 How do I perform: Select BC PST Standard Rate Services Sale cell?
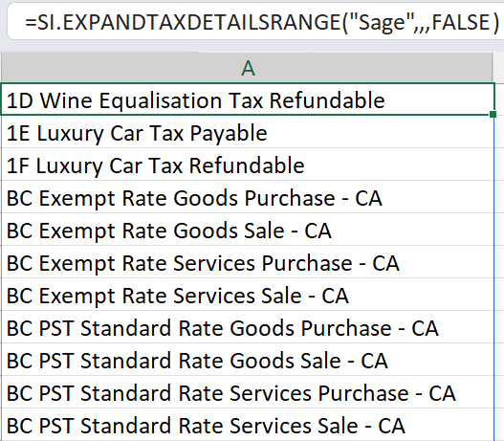(x=247, y=425)
